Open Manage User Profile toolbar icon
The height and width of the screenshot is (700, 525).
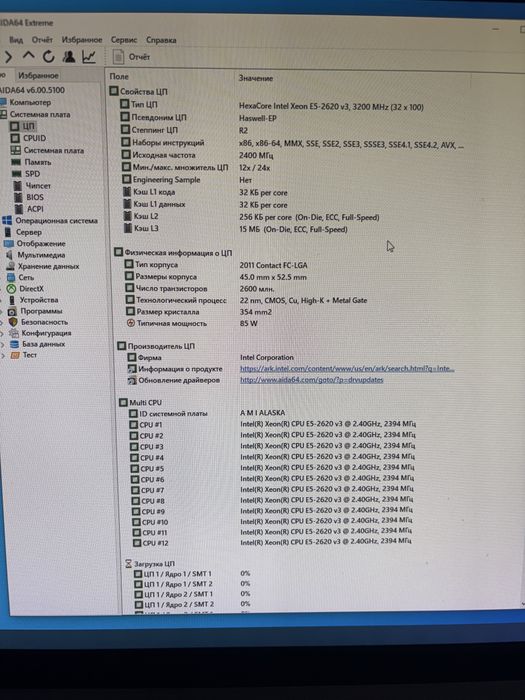pyautogui.click(x=69, y=57)
